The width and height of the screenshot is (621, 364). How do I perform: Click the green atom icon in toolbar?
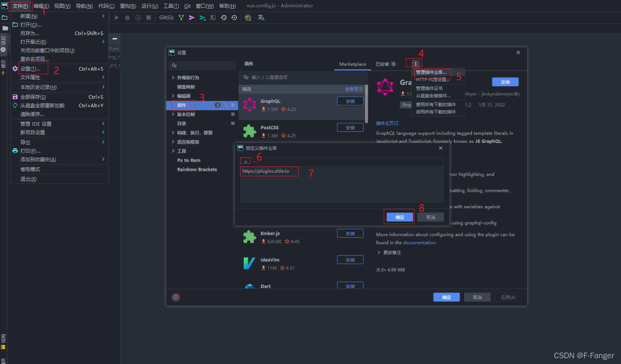pos(248,18)
